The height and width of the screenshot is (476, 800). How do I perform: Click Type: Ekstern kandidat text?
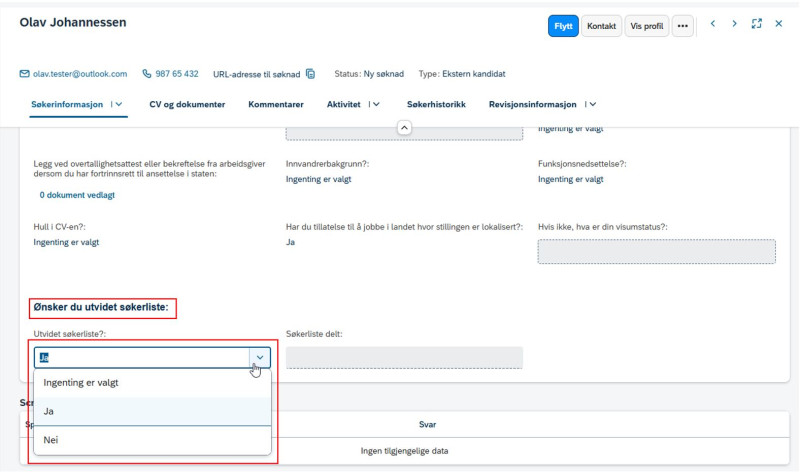point(462,74)
